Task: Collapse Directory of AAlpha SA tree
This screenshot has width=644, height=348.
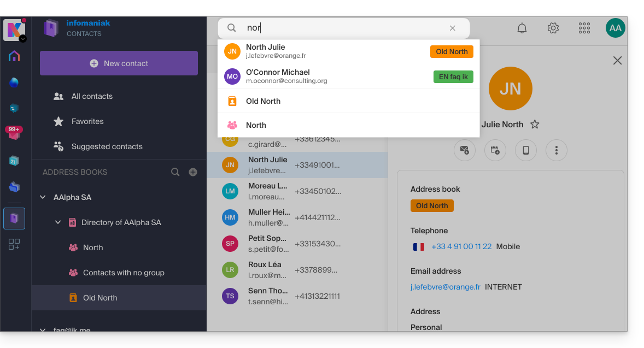Action: point(58,222)
